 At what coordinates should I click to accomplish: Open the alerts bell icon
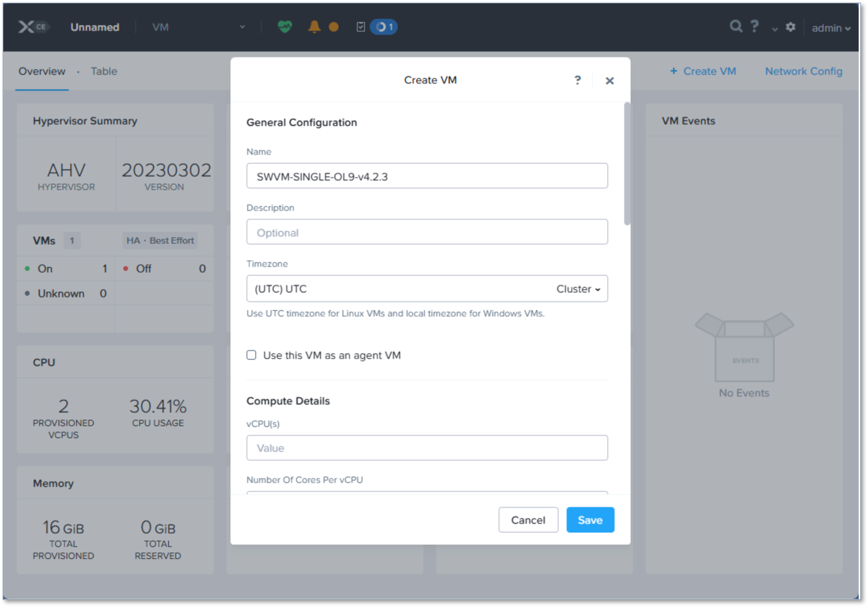pyautogui.click(x=314, y=26)
